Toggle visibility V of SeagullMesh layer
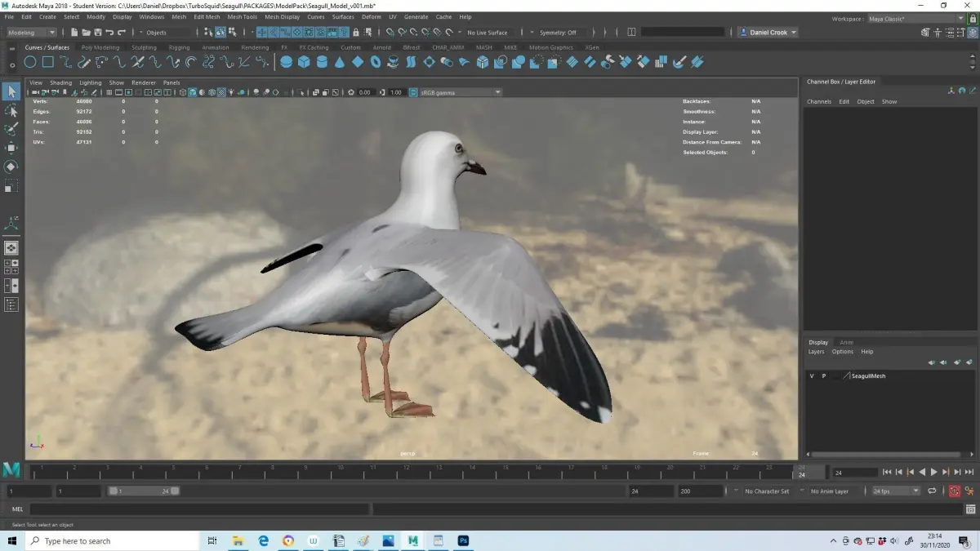 click(x=812, y=376)
